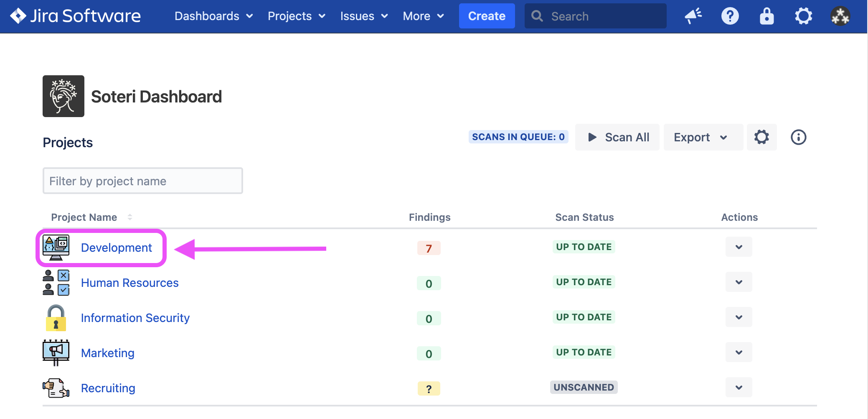Open the Issues menu
Image resolution: width=868 pixels, height=419 pixels.
click(x=364, y=16)
